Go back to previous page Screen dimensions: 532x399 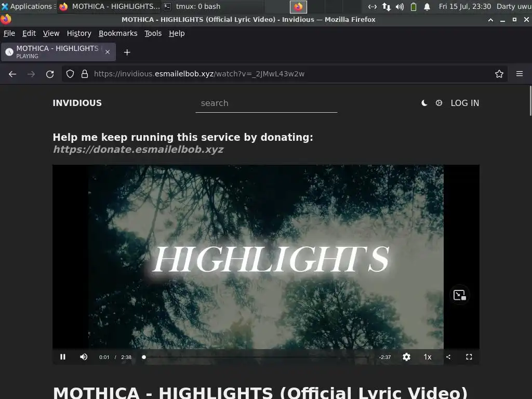(12, 74)
